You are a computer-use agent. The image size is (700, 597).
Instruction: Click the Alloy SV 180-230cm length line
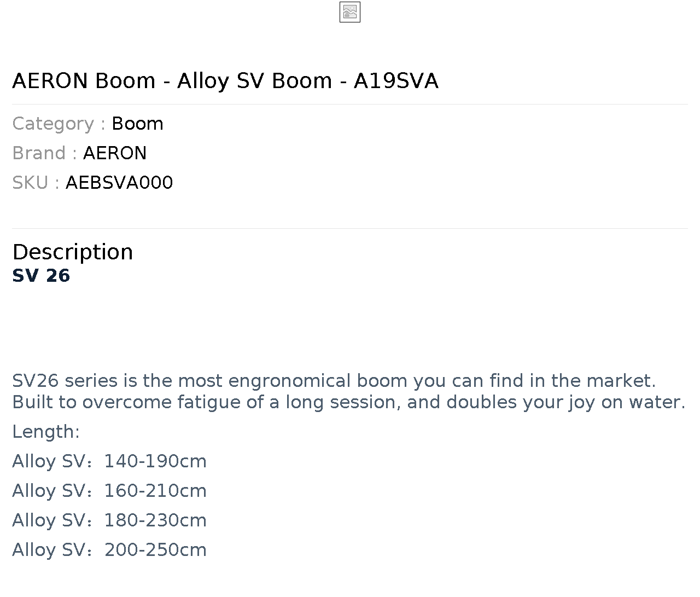(109, 520)
